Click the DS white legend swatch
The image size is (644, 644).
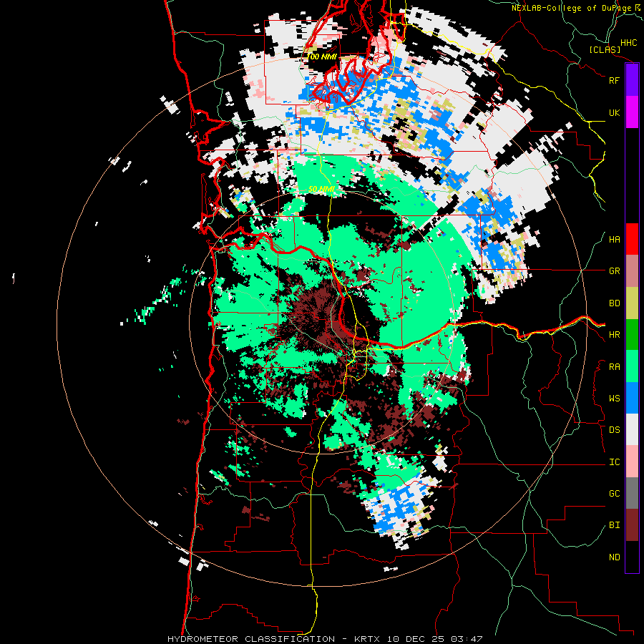tap(632, 429)
